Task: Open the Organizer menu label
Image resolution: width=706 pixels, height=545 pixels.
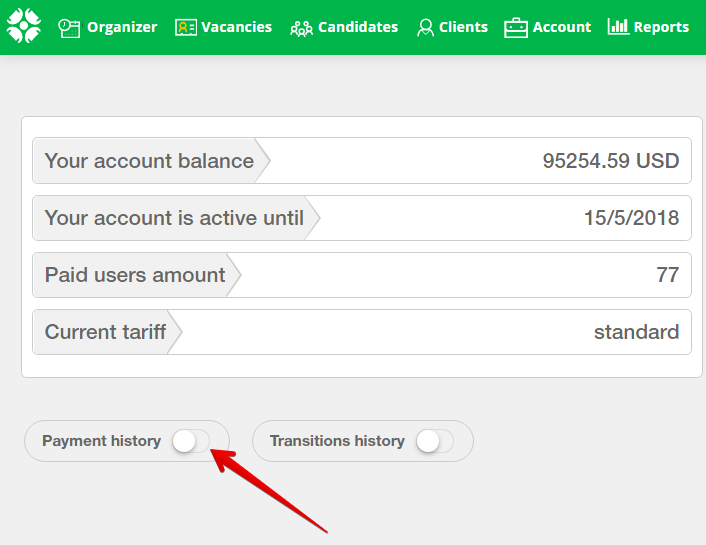Action: click(x=122, y=27)
